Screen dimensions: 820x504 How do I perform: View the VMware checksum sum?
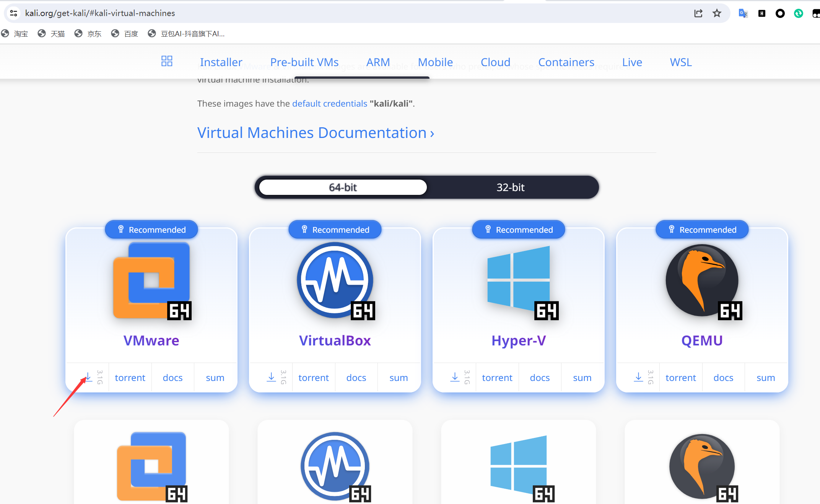215,378
